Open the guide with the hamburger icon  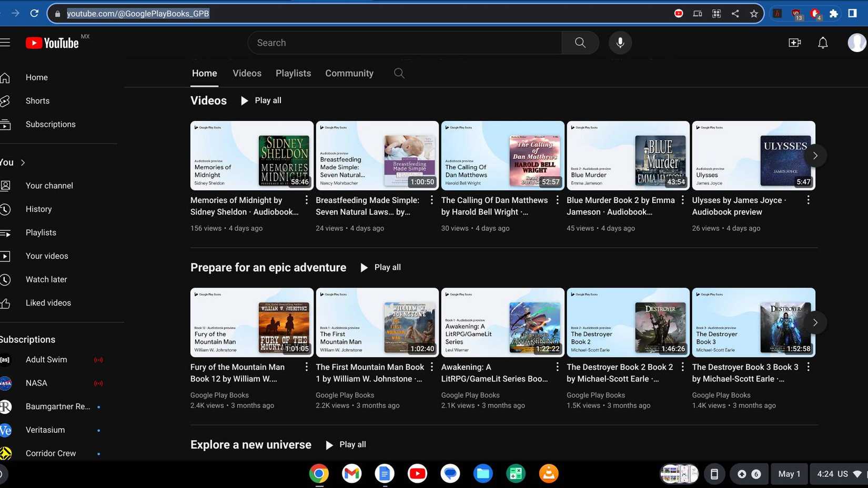click(6, 43)
